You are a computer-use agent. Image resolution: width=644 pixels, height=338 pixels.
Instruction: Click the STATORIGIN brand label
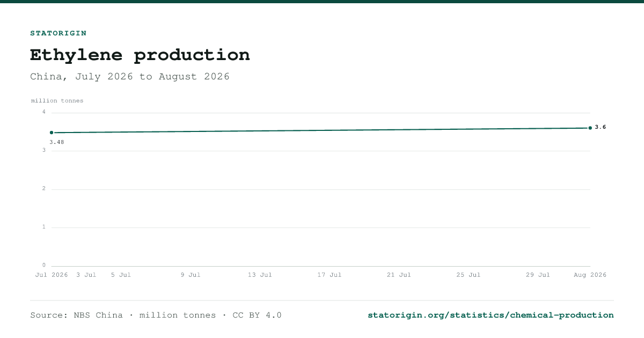pos(58,33)
